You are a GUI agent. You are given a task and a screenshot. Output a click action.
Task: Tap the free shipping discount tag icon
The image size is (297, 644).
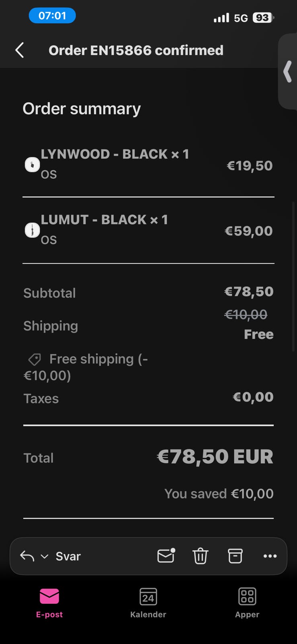coord(35,359)
